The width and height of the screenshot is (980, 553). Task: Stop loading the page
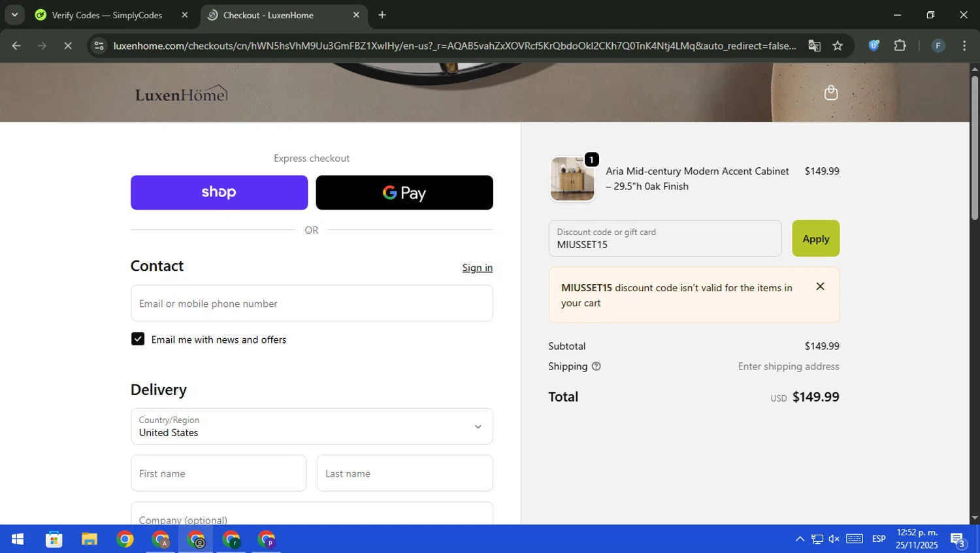(67, 46)
